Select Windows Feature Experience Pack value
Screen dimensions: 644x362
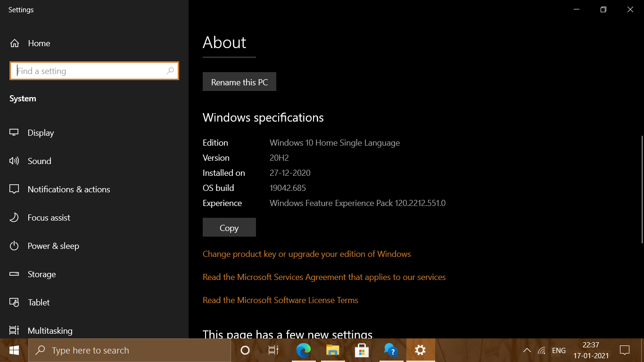point(358,203)
